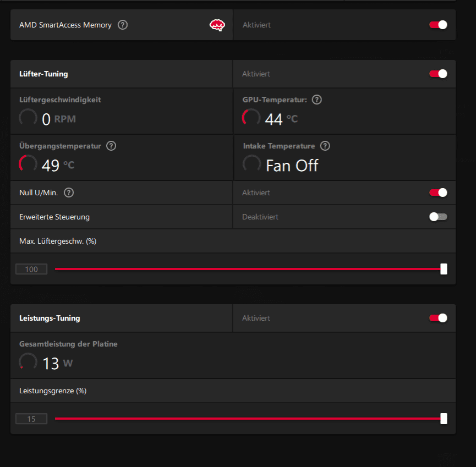Click the 44 °C GPU temperature value
This screenshot has width=476, height=467.
(x=281, y=119)
